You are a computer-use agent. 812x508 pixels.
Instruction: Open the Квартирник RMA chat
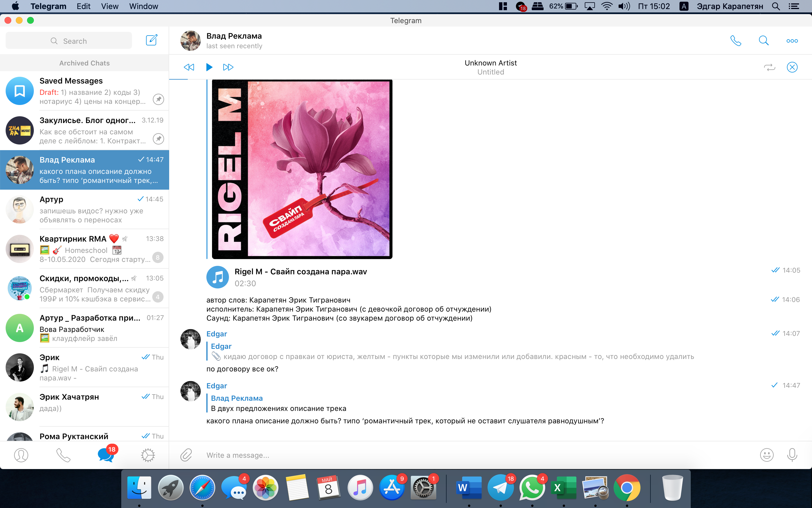pos(85,249)
